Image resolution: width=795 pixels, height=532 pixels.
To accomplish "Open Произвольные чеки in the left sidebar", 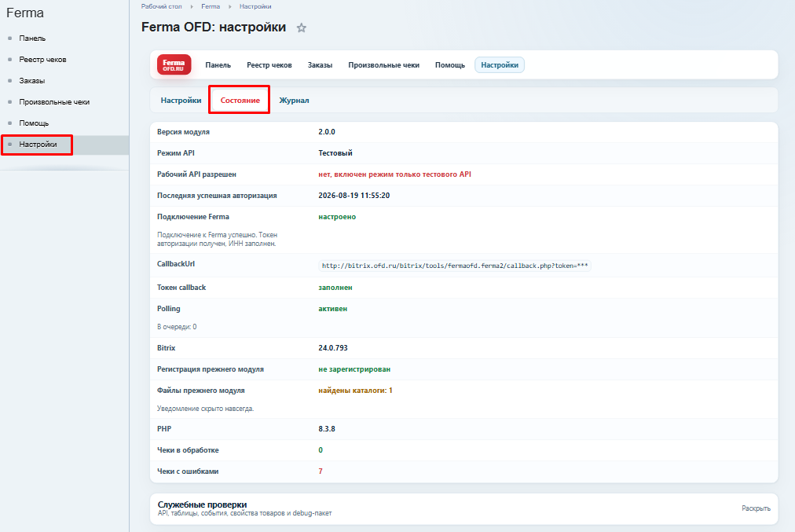I will click(x=54, y=102).
